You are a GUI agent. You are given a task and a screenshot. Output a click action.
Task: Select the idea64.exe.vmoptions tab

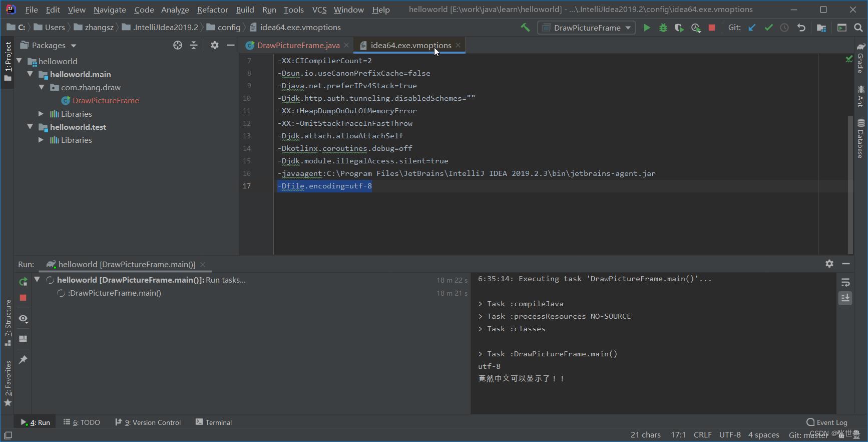click(x=410, y=45)
